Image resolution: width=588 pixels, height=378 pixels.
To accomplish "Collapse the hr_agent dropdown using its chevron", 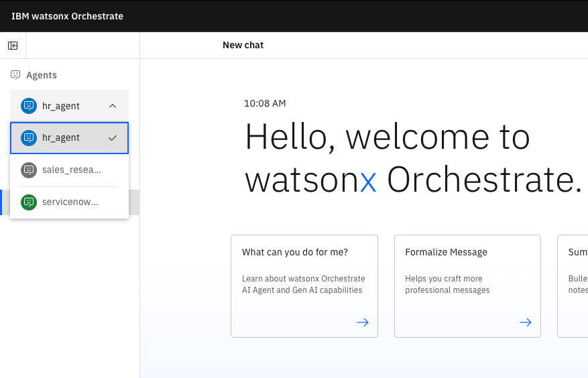I will tap(113, 106).
